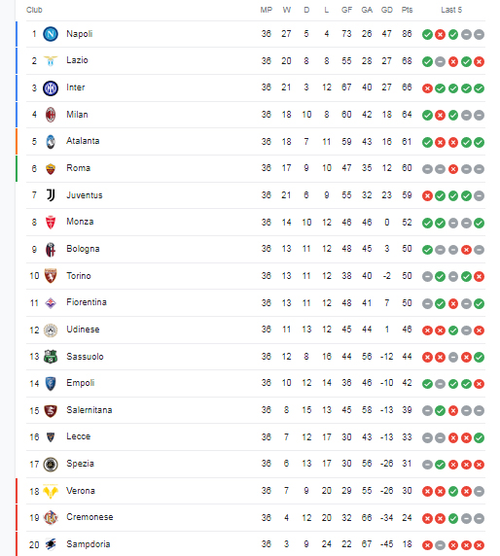Open the Monza team link

[80, 222]
